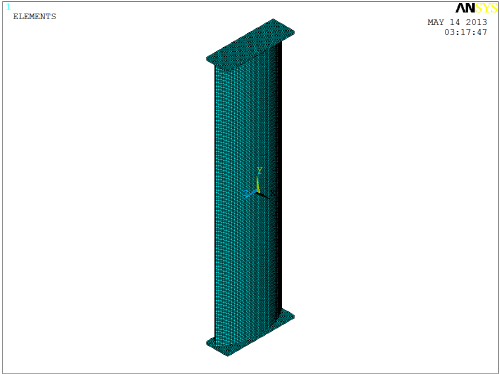500x374 pixels.
Task: Click the left corner of the top flange
Action: click(x=208, y=60)
